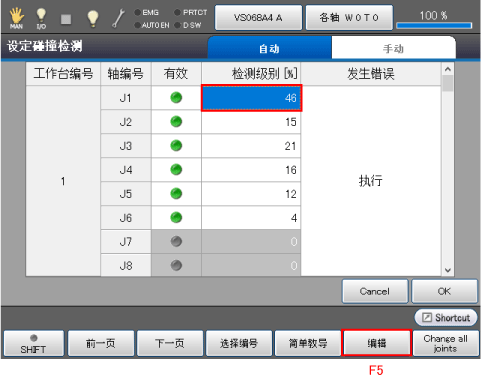Click the scrollbar up arrow
Image resolution: width=481 pixels, height=377 pixels.
[448, 69]
